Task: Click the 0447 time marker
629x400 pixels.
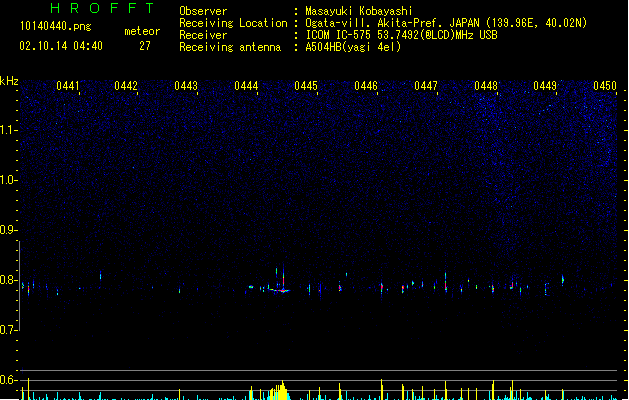Action: [x=426, y=86]
